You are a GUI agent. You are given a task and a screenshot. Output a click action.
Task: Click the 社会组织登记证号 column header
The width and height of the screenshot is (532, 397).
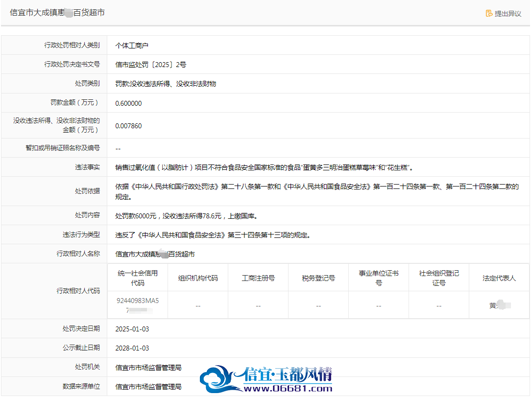pos(439,278)
